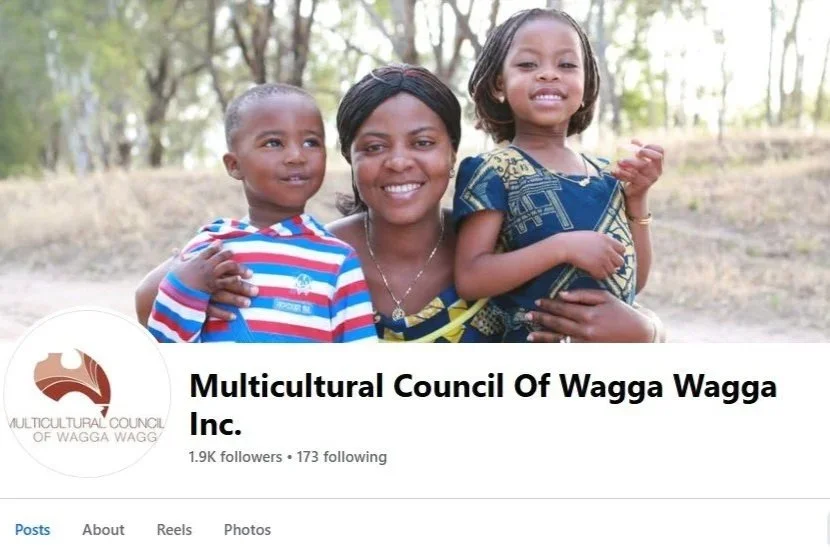Open the Reels tab
The height and width of the screenshot is (554, 830).
click(x=174, y=530)
